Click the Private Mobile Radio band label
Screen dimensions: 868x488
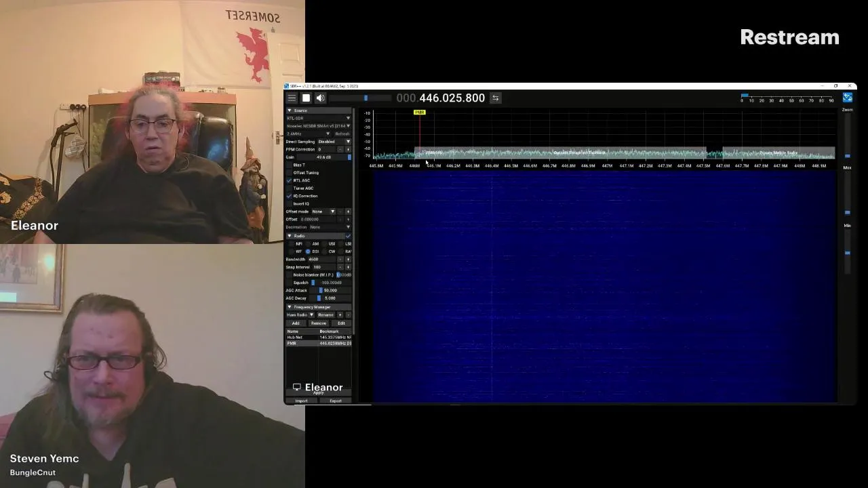click(x=778, y=153)
